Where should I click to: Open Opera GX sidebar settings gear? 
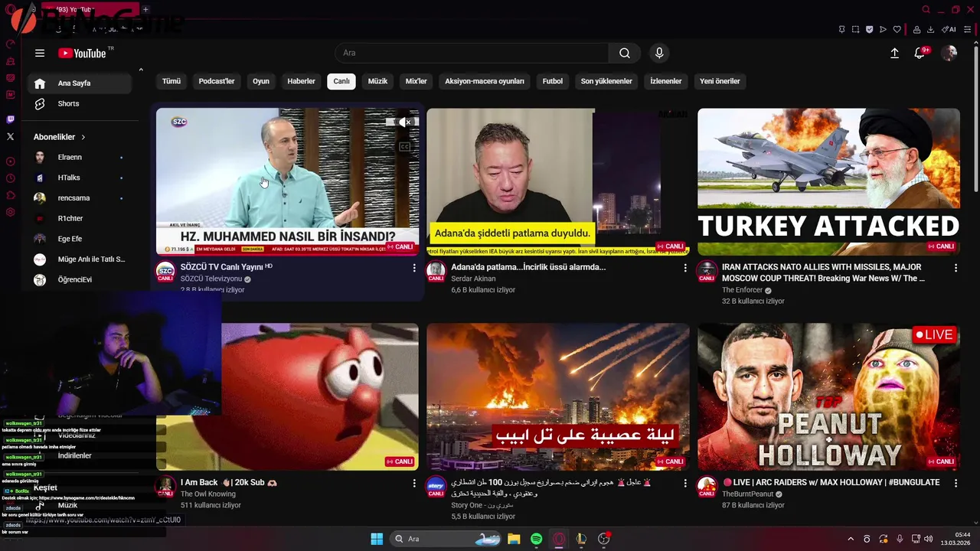coord(10,212)
